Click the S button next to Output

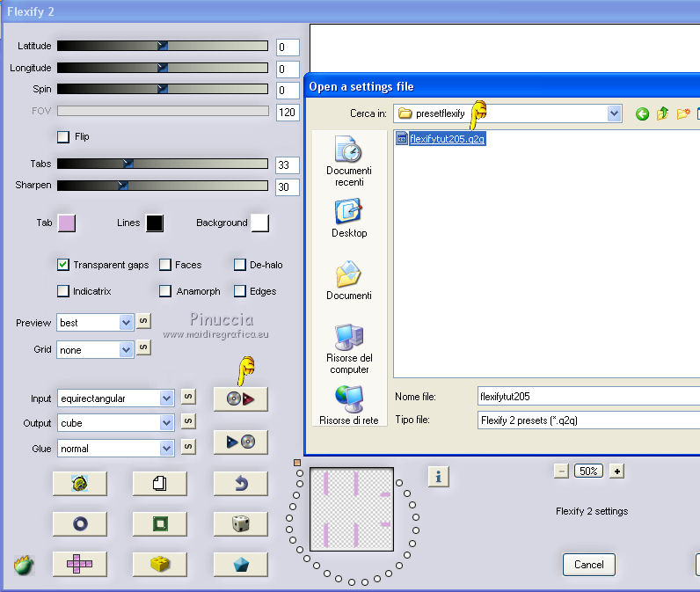tap(188, 421)
